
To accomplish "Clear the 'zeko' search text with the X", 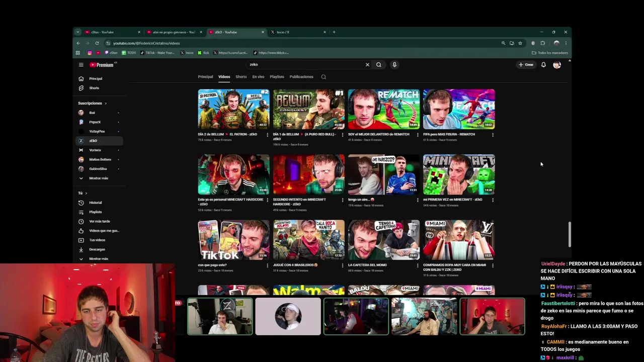I will coord(367,64).
